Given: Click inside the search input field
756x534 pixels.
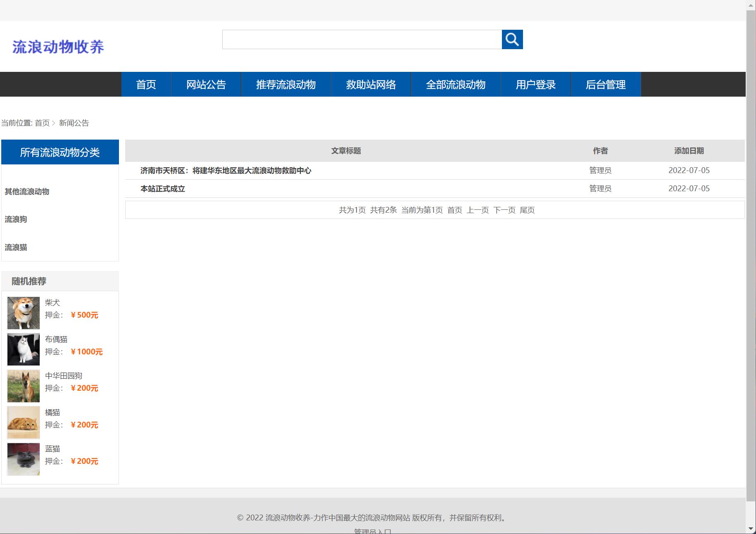Looking at the screenshot, I should pos(361,39).
